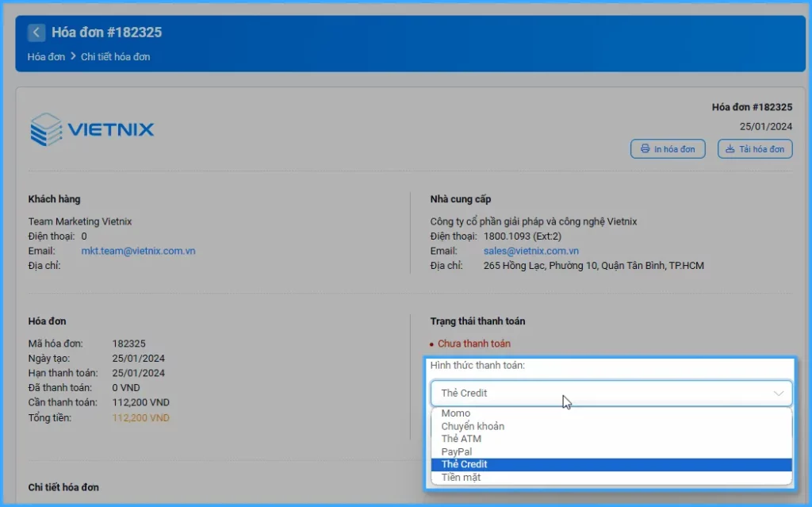Click the Chi tiết hóa đơn breadcrumb
The image size is (812, 507).
point(115,57)
